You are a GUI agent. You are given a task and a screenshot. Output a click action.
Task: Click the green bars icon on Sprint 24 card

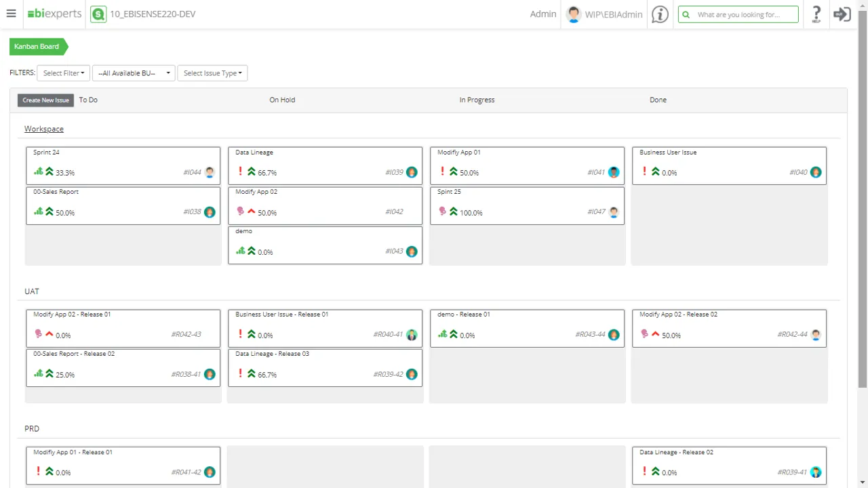coord(39,171)
